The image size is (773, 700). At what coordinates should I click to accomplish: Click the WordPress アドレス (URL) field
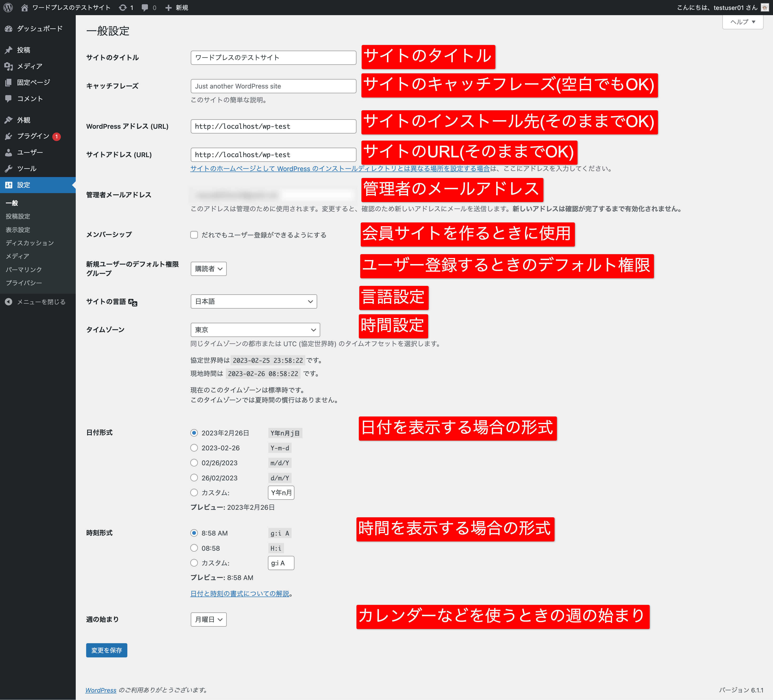tap(273, 126)
